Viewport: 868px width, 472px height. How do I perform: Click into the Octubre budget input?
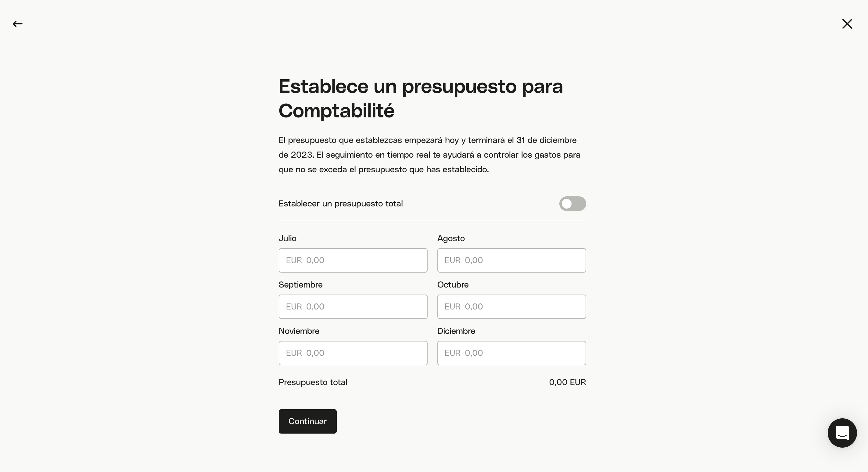(x=511, y=306)
